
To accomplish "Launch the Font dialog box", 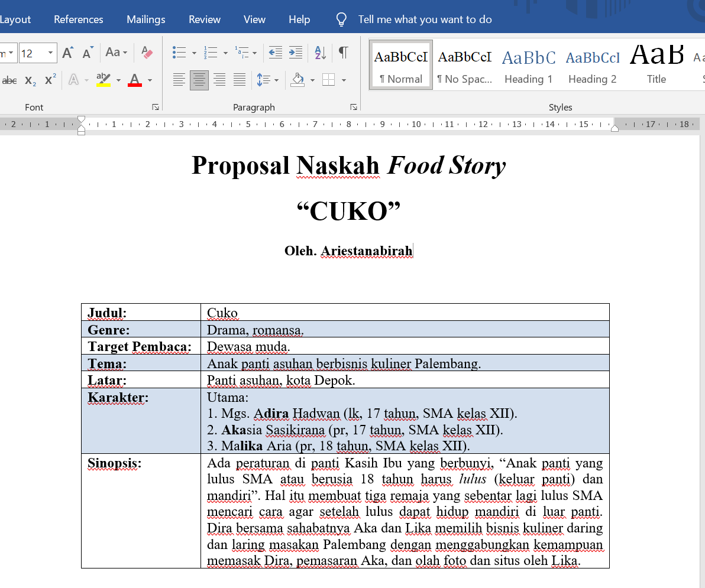I will click(156, 107).
